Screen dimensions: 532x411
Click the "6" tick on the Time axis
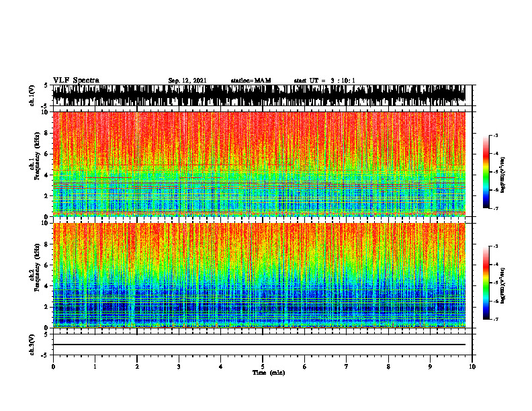pyautogui.click(x=305, y=367)
